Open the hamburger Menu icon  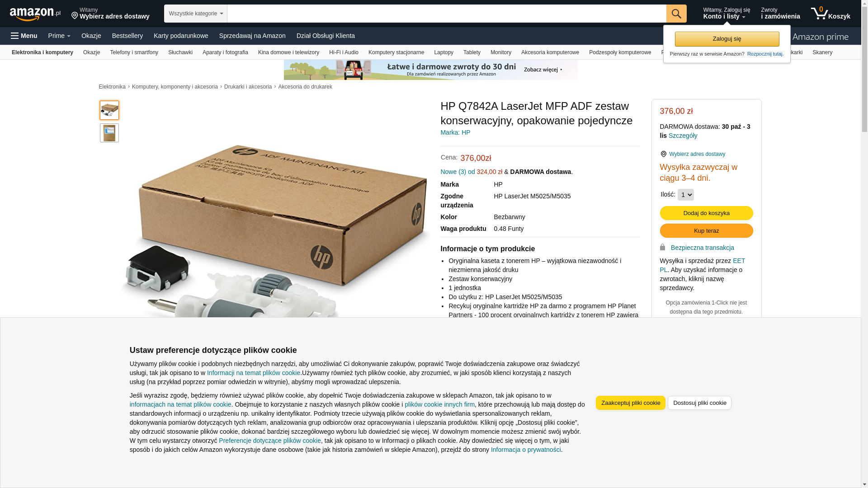tap(15, 36)
